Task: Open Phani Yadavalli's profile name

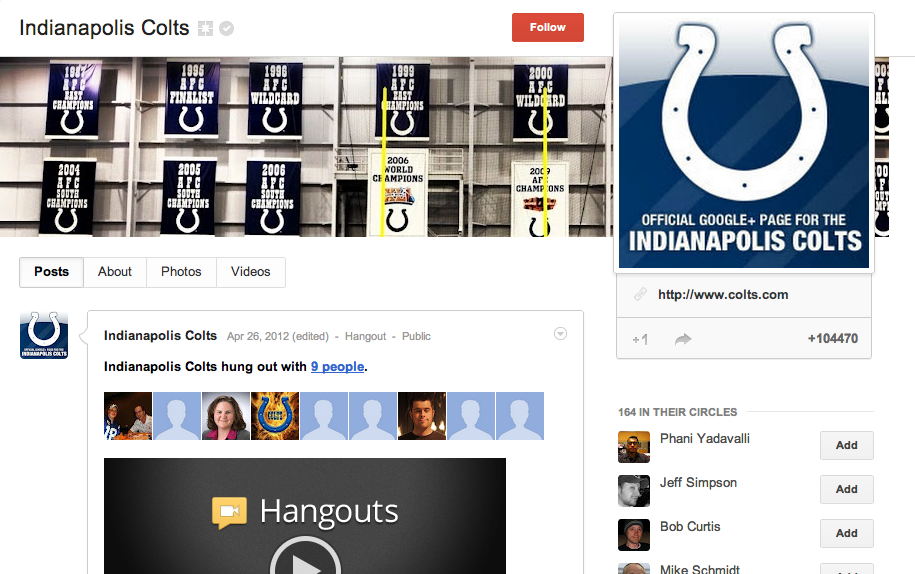Action: click(704, 439)
